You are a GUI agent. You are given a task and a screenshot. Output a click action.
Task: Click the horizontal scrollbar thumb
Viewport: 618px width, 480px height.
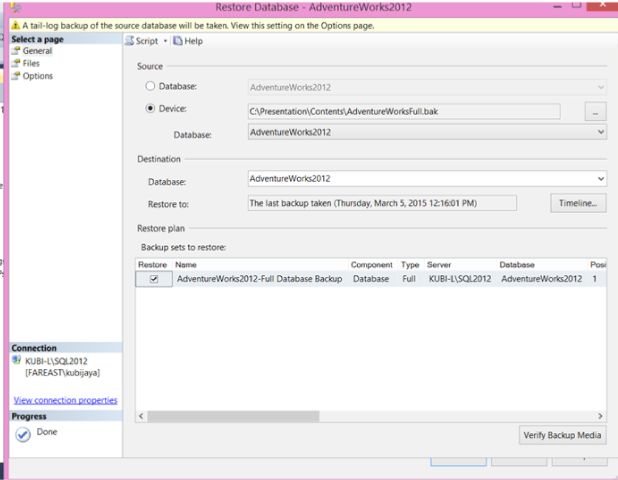coord(233,416)
